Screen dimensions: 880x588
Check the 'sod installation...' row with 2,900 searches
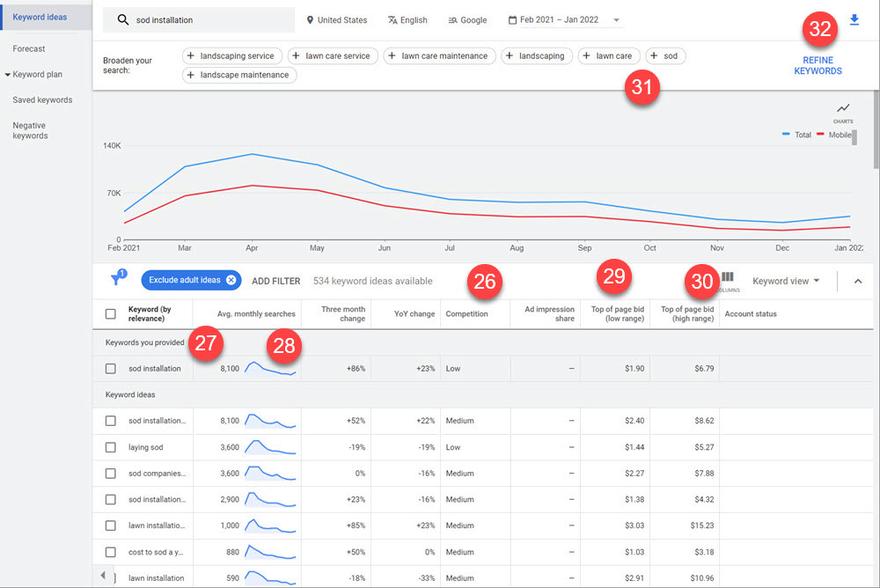click(x=111, y=499)
